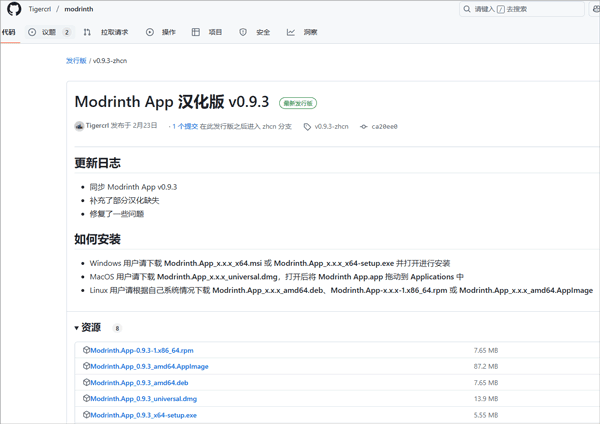This screenshot has width=600, height=424.
Task: Click the assets count badge 8
Action: tap(117, 328)
